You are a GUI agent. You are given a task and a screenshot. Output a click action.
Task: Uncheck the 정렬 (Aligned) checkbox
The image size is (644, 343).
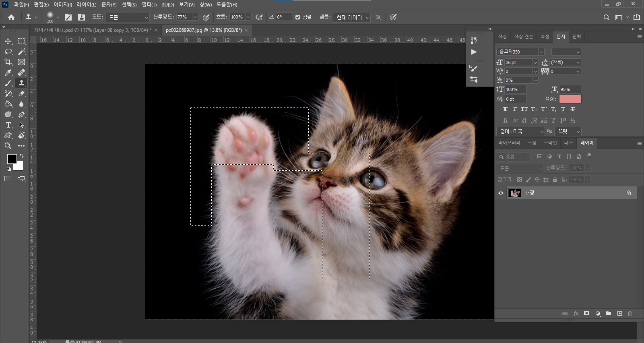click(x=298, y=17)
